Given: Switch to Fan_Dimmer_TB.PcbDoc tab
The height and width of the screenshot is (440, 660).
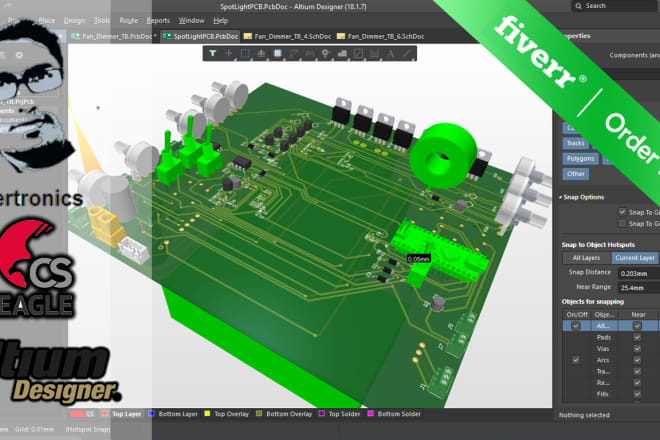Looking at the screenshot, I should (113, 36).
